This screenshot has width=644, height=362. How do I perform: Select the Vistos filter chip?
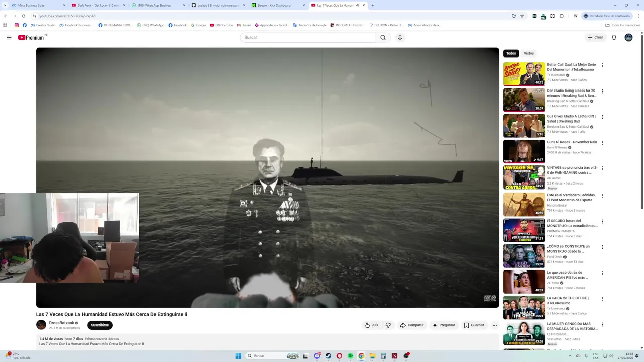tap(529, 53)
